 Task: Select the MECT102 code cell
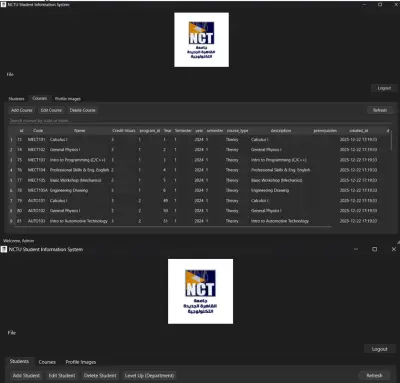pos(36,150)
